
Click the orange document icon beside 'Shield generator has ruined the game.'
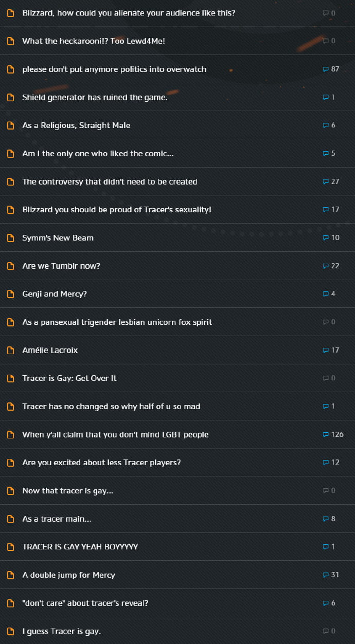[x=10, y=97]
